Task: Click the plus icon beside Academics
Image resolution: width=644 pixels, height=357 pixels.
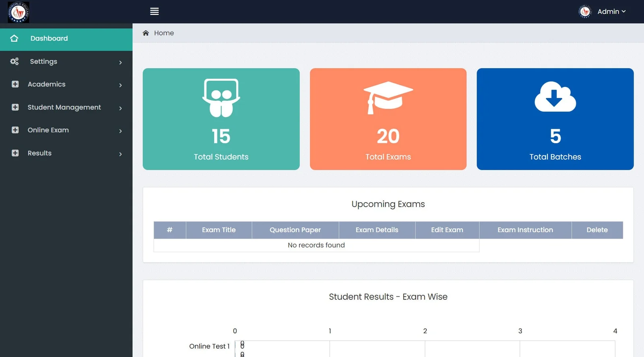Action: [15, 84]
